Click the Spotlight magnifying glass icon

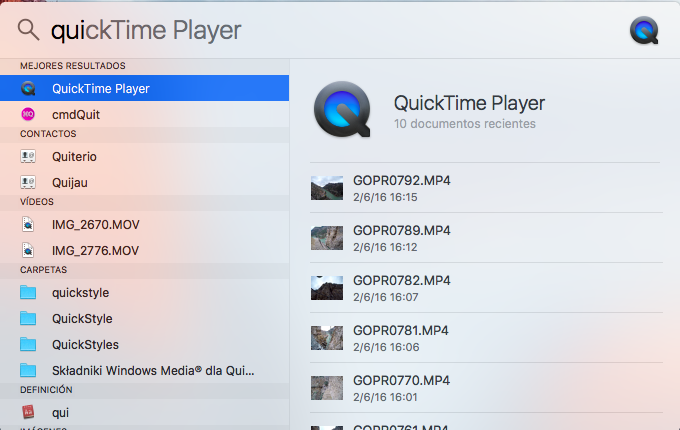tap(29, 30)
